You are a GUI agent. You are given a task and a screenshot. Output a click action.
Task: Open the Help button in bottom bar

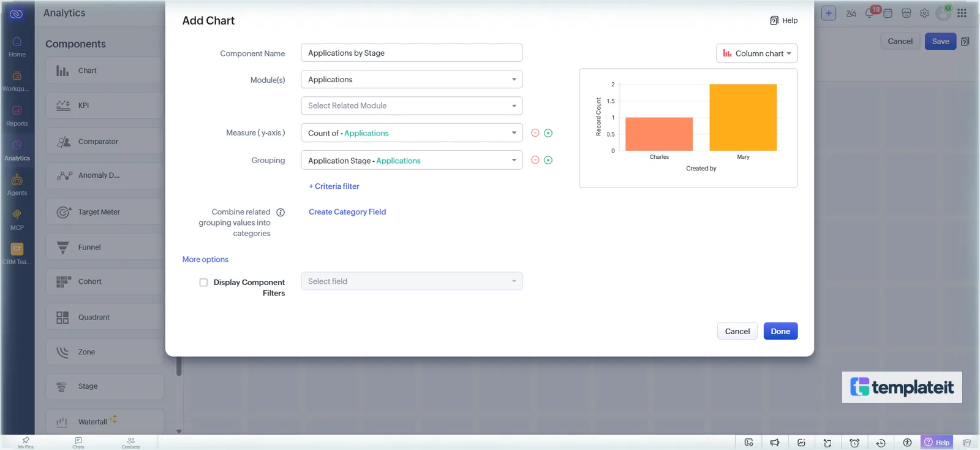(937, 442)
